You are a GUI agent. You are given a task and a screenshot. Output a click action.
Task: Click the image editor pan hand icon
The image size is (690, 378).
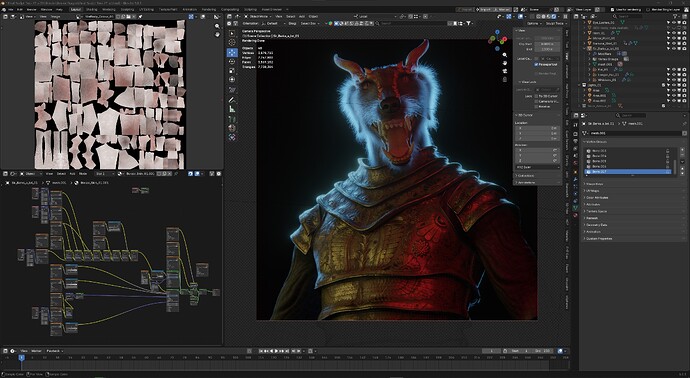click(217, 34)
